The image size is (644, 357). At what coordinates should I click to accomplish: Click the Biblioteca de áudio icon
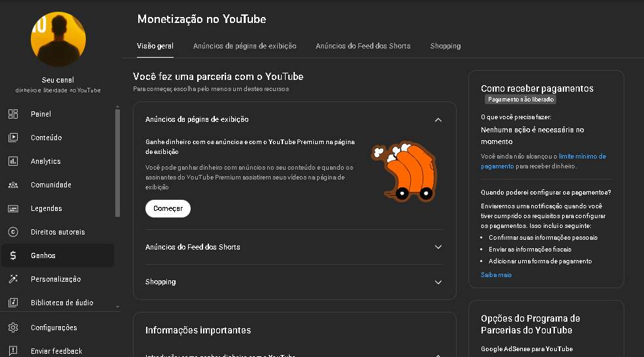point(13,303)
